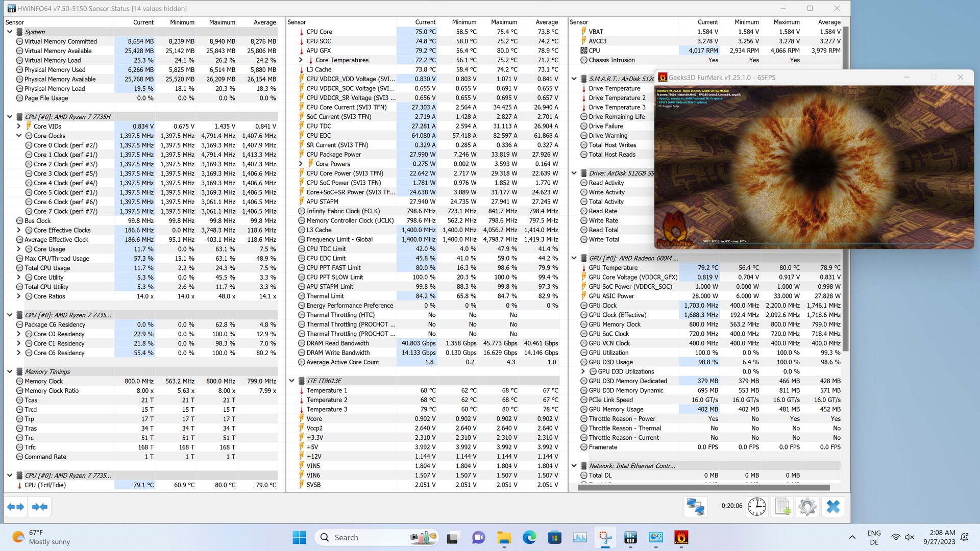Open the network remote monitoring icon
The height and width of the screenshot is (551, 980).
click(x=695, y=506)
